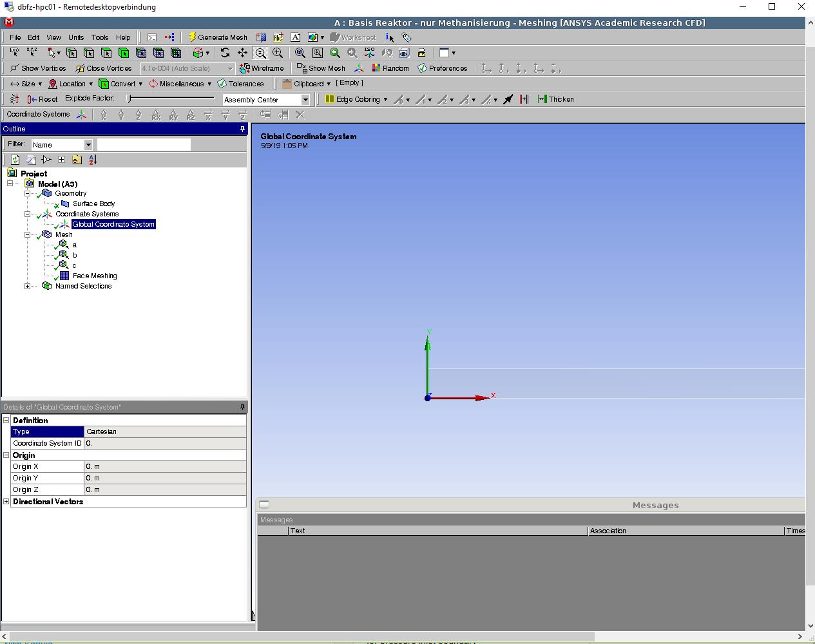This screenshot has width=815, height=644.
Task: Open the Units menu
Action: (x=76, y=37)
